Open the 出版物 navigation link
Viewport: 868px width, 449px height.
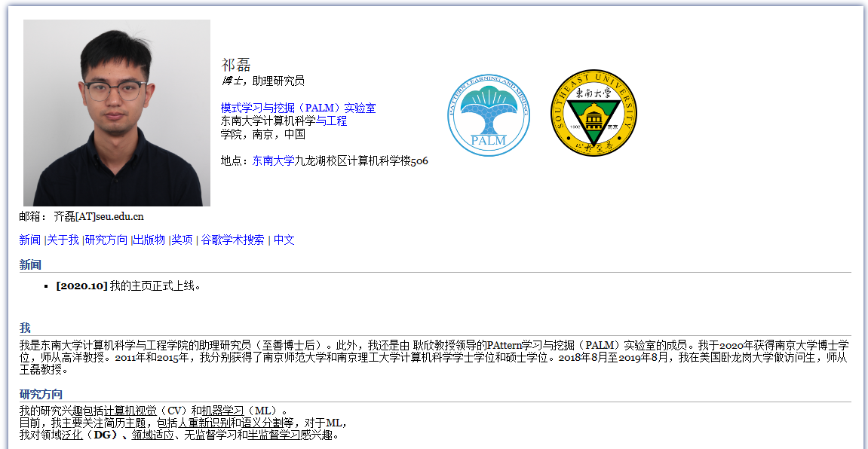coord(149,240)
